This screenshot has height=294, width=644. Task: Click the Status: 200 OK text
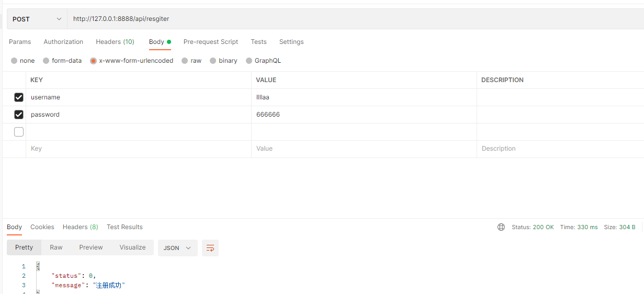point(533,227)
